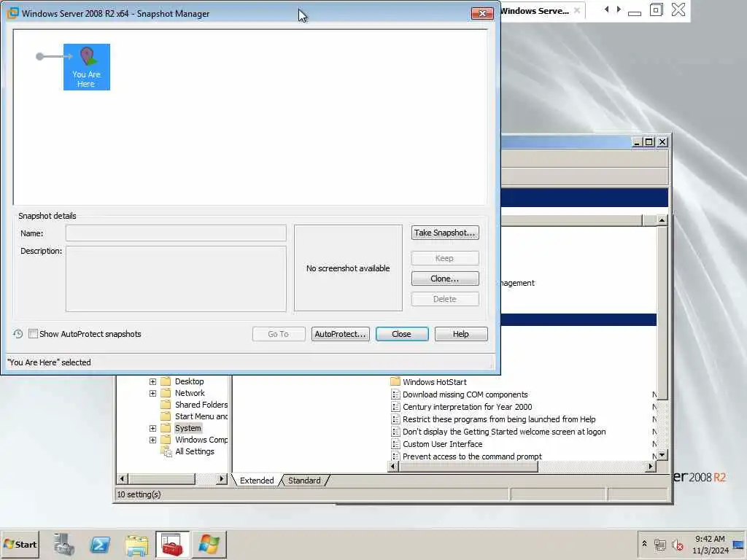
Task: Switch to the Extended tab
Action: [257, 481]
